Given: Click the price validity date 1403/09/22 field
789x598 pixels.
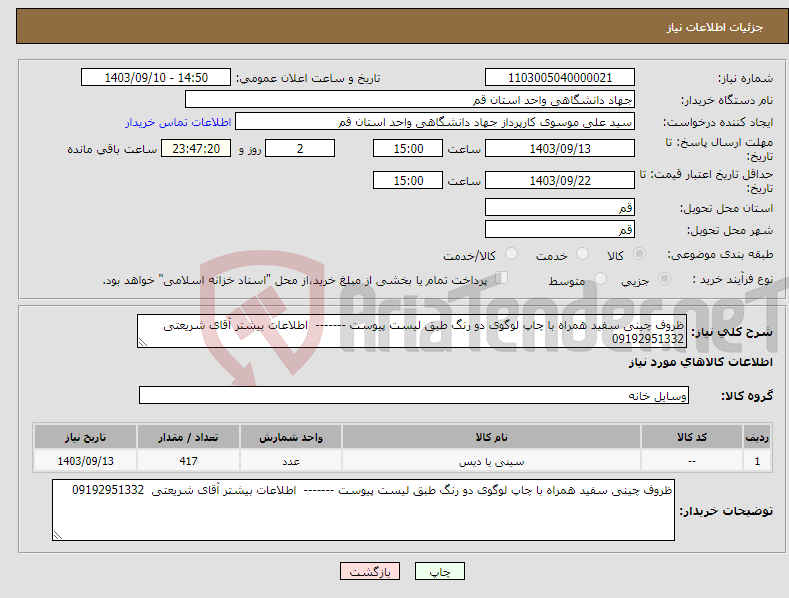Looking at the screenshot, I should pyautogui.click(x=560, y=180).
